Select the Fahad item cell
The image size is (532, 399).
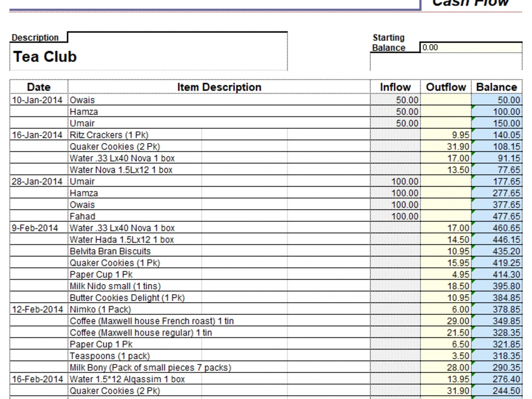click(219, 216)
